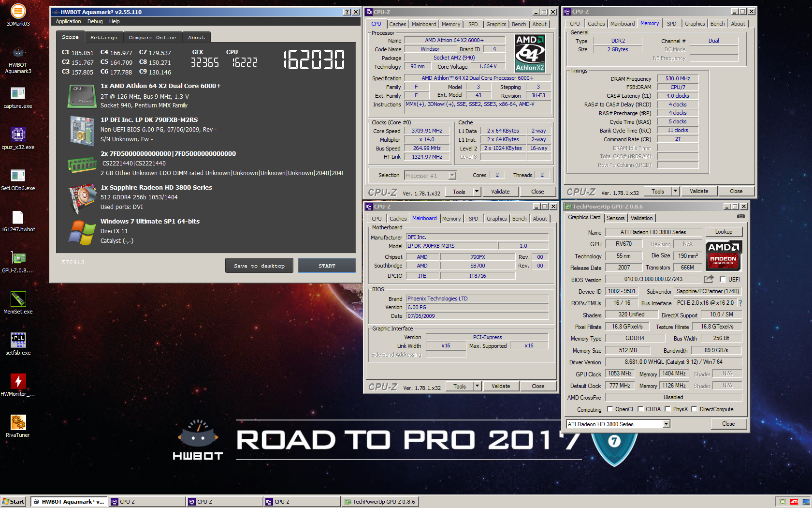
Task: Open the Help menu in Aquamark
Action: tap(114, 21)
